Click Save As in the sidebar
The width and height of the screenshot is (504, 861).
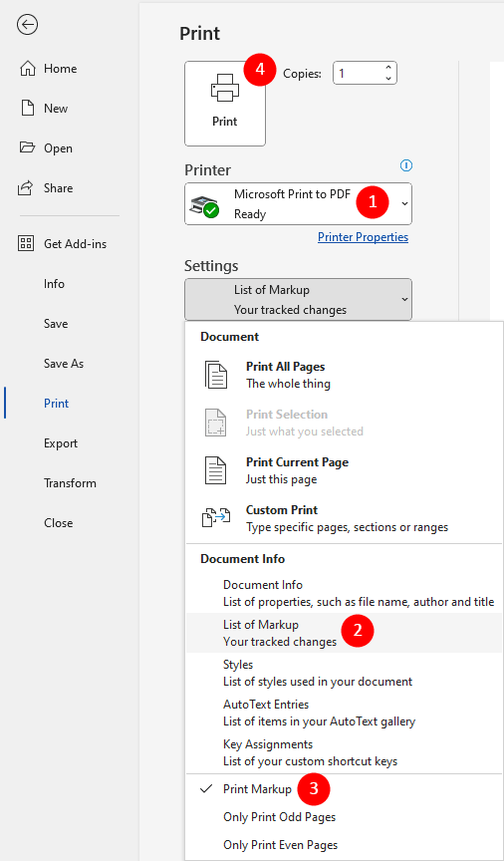(x=64, y=364)
